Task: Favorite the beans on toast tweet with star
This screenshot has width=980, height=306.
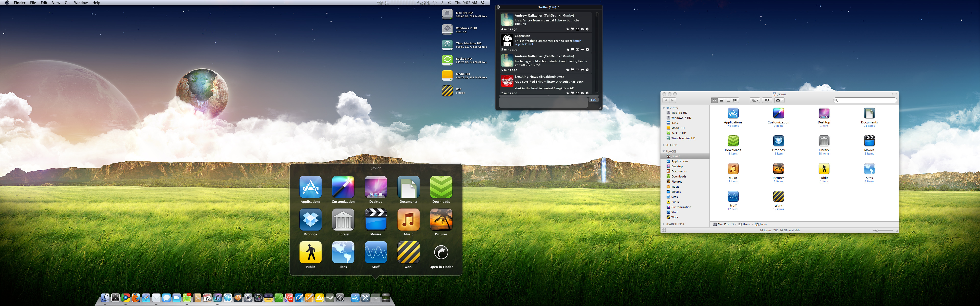Action: pyautogui.click(x=568, y=70)
